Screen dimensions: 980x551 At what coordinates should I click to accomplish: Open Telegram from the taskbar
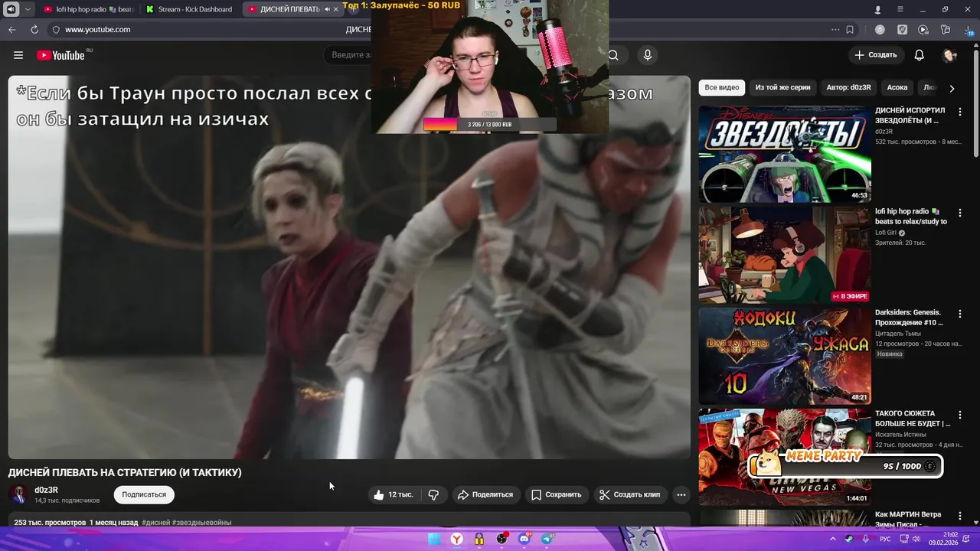[x=547, y=539]
